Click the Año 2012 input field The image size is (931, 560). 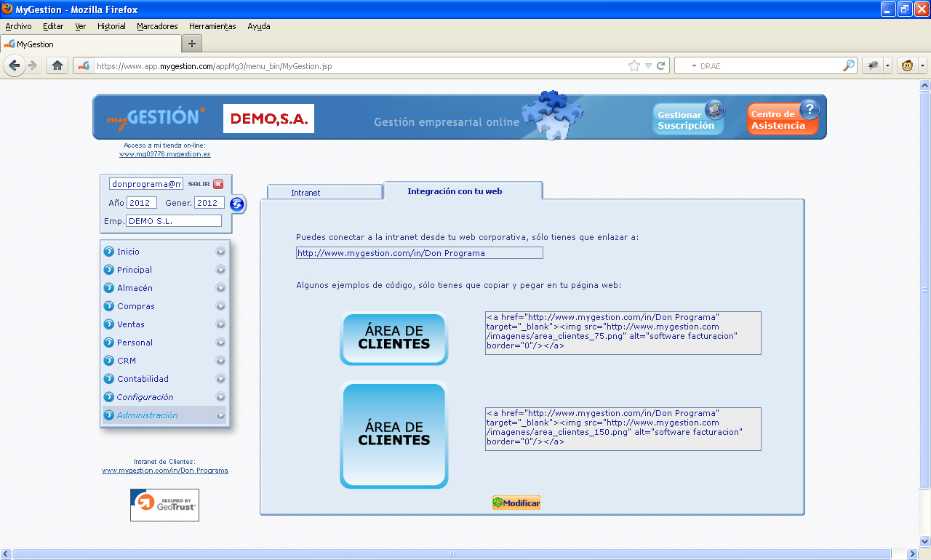pyautogui.click(x=142, y=203)
